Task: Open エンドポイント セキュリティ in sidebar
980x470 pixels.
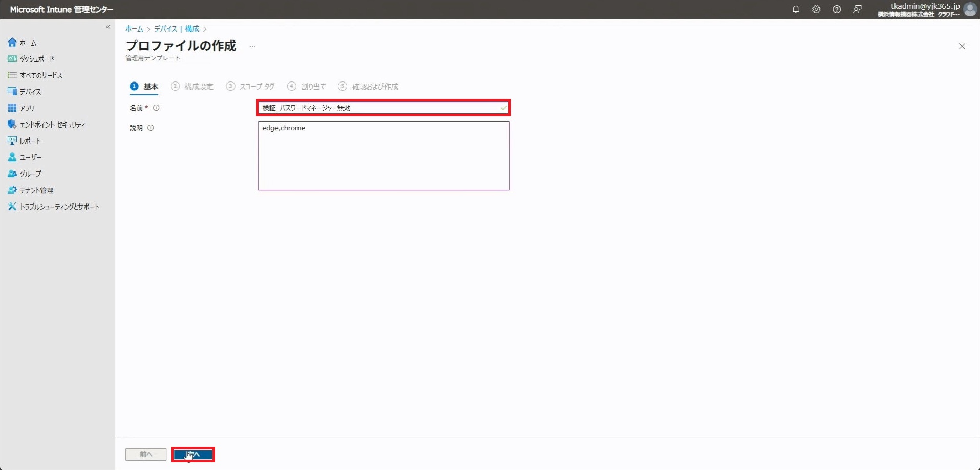Action: 52,125
